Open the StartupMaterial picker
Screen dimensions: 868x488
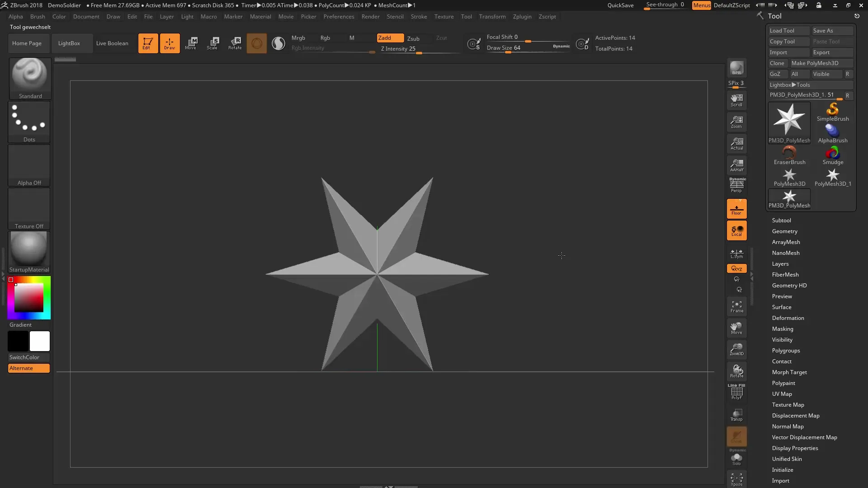click(x=29, y=252)
